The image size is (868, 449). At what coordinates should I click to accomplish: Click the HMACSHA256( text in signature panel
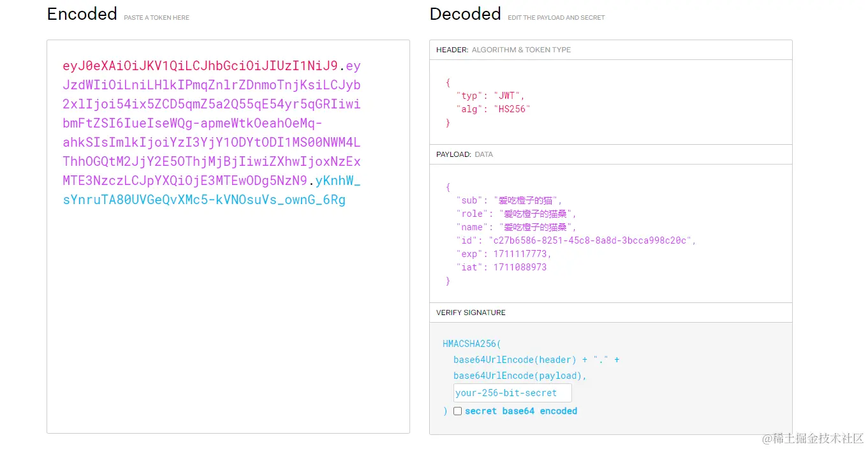click(x=472, y=344)
